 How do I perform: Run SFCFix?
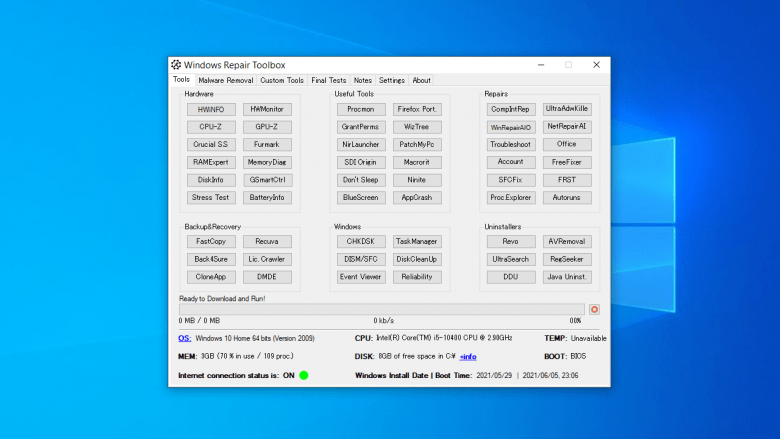pyautogui.click(x=511, y=180)
